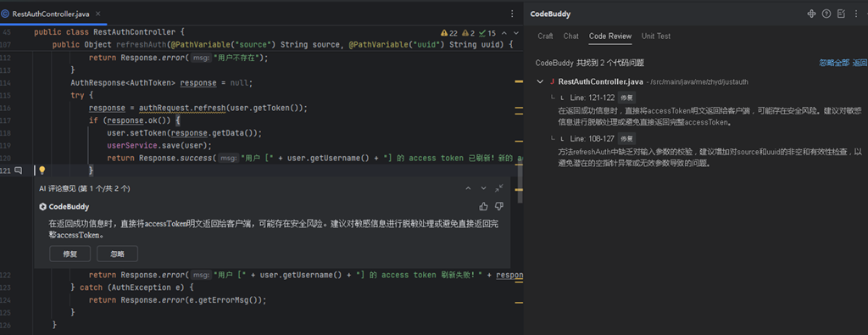Go to next AI review comment
The width and height of the screenshot is (868, 335).
point(483,188)
